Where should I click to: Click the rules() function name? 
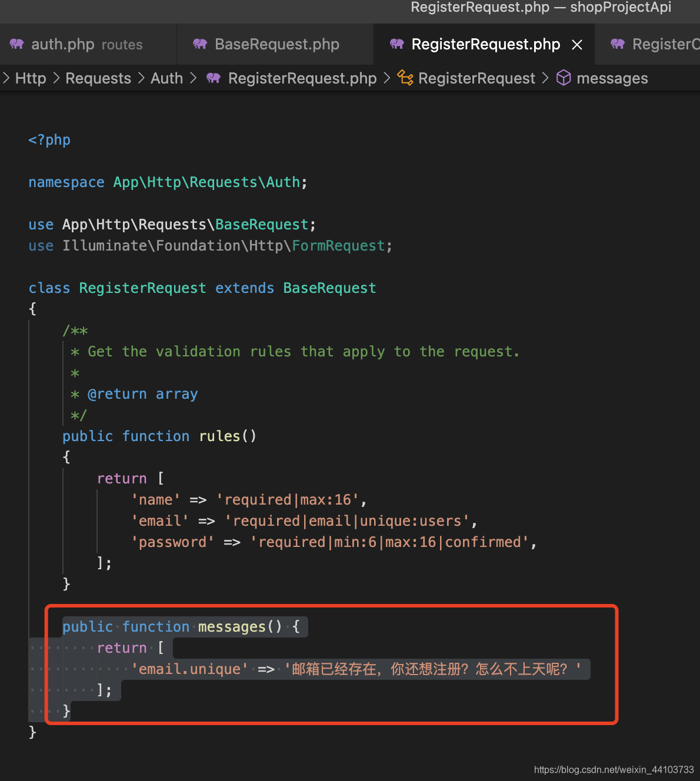tap(219, 436)
